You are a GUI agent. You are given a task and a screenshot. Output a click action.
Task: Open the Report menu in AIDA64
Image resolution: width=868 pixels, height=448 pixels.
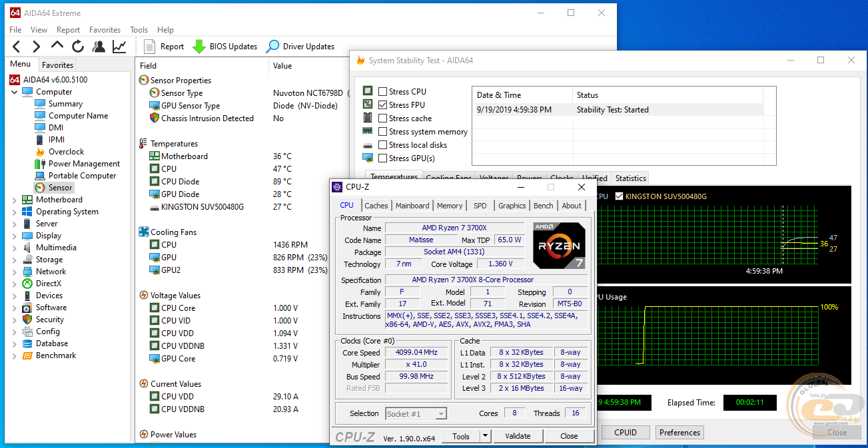tap(68, 30)
